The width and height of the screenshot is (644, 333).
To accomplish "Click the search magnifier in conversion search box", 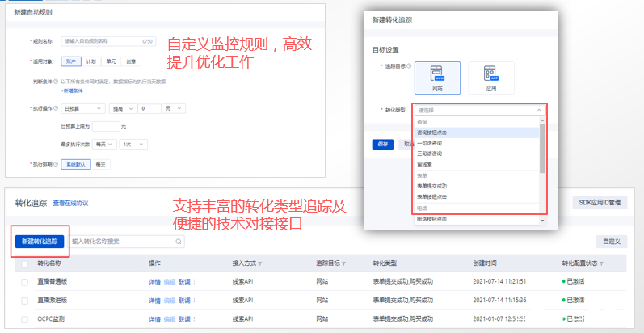I will click(x=179, y=241).
